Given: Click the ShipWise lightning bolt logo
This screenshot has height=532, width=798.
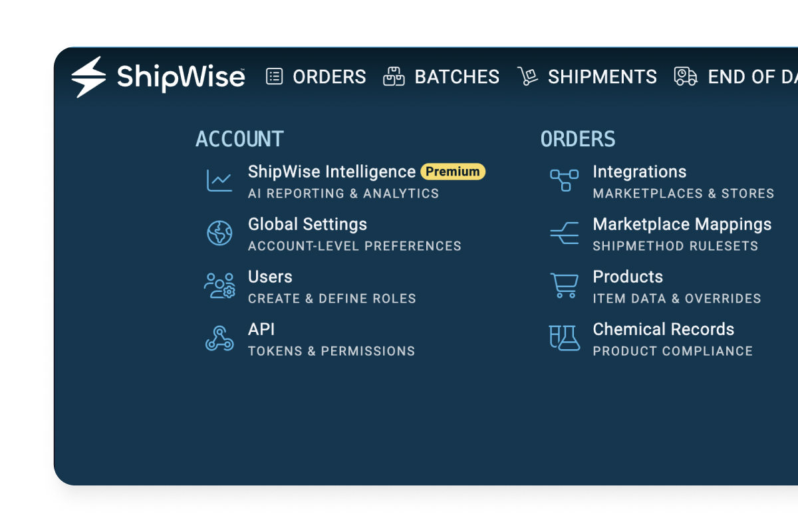Looking at the screenshot, I should (90, 76).
